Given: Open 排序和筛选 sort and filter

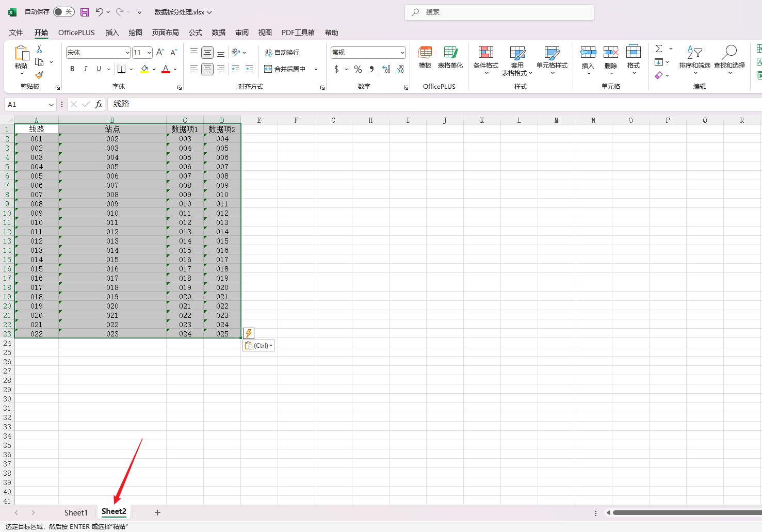Looking at the screenshot, I should 694,60.
